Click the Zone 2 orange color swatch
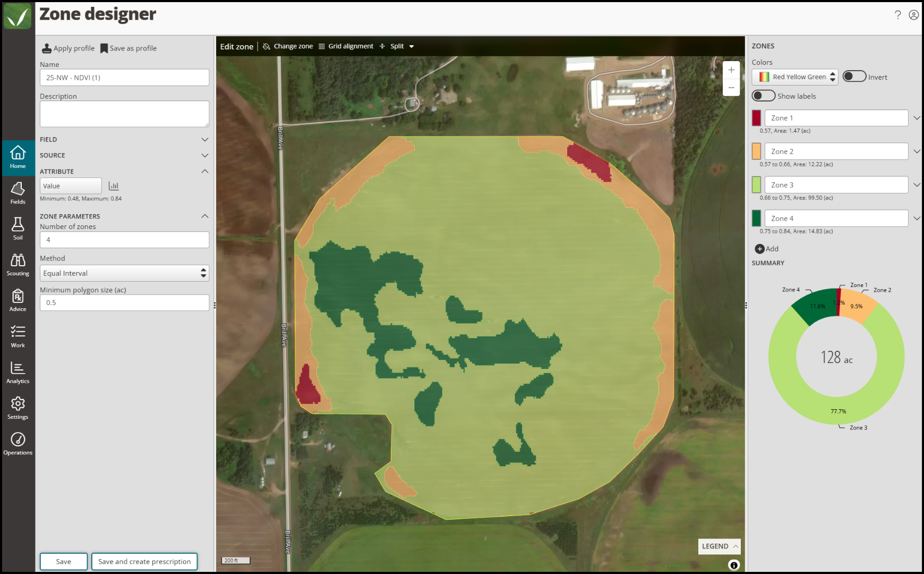 coord(757,151)
